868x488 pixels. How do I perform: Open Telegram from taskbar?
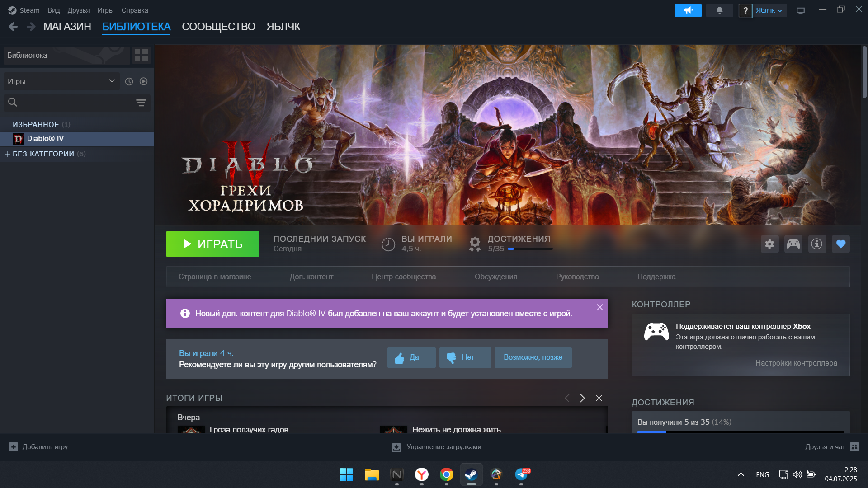521,474
